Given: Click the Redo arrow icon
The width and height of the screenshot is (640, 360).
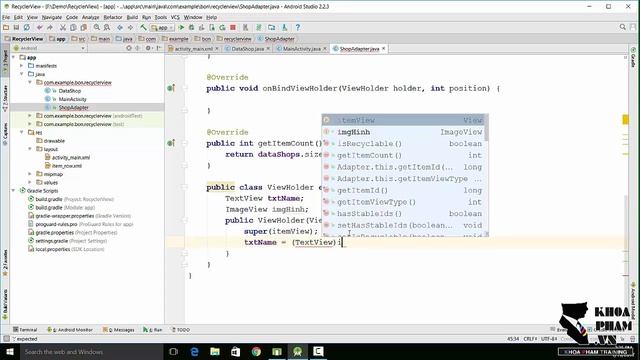Looking at the screenshot, I should pyautogui.click(x=50, y=27).
